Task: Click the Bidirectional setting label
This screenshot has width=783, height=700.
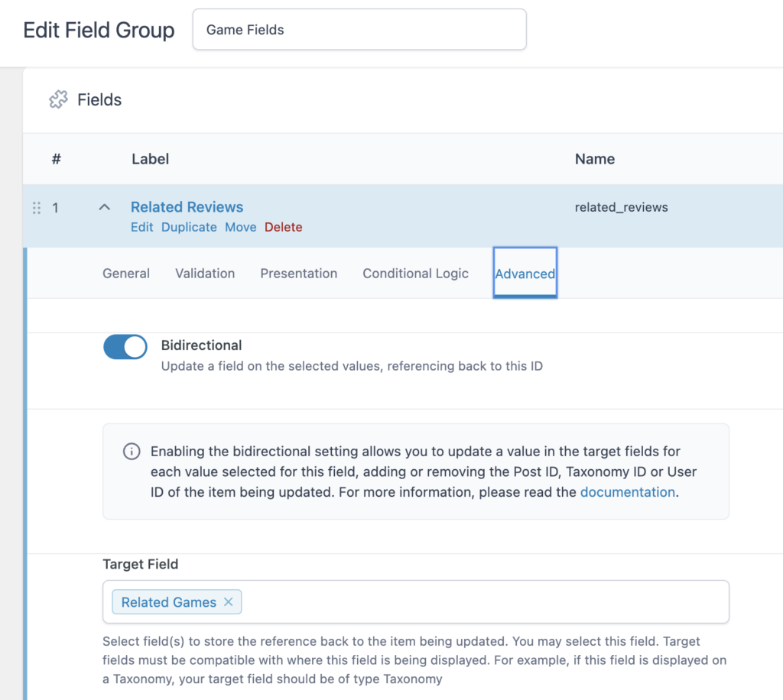Action: tap(201, 345)
